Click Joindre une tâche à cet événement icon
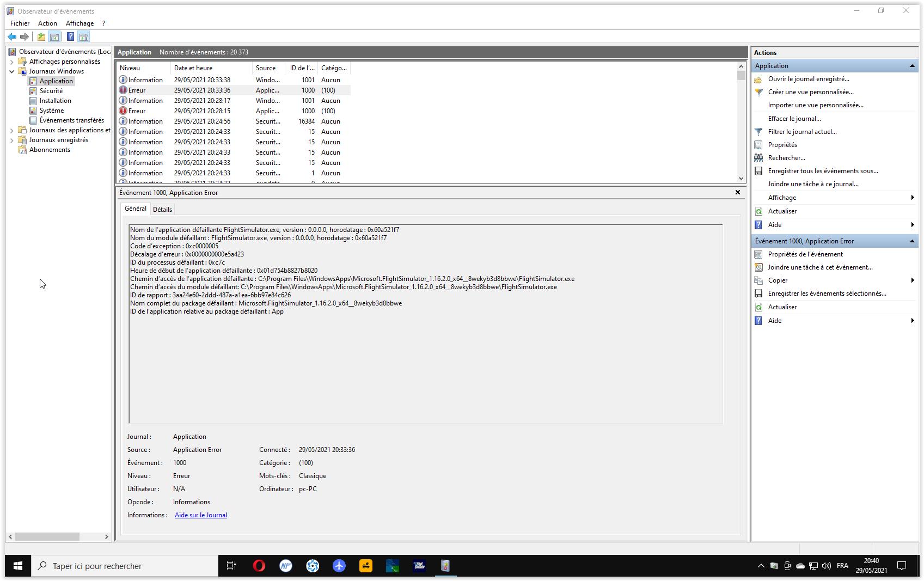Image resolution: width=924 pixels, height=581 pixels. pyautogui.click(x=758, y=267)
